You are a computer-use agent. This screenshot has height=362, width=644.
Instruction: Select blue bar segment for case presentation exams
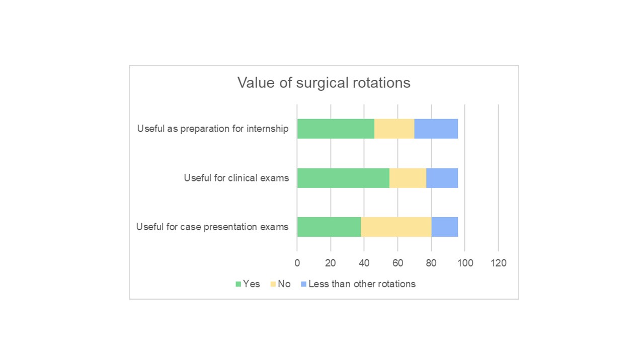coord(444,227)
